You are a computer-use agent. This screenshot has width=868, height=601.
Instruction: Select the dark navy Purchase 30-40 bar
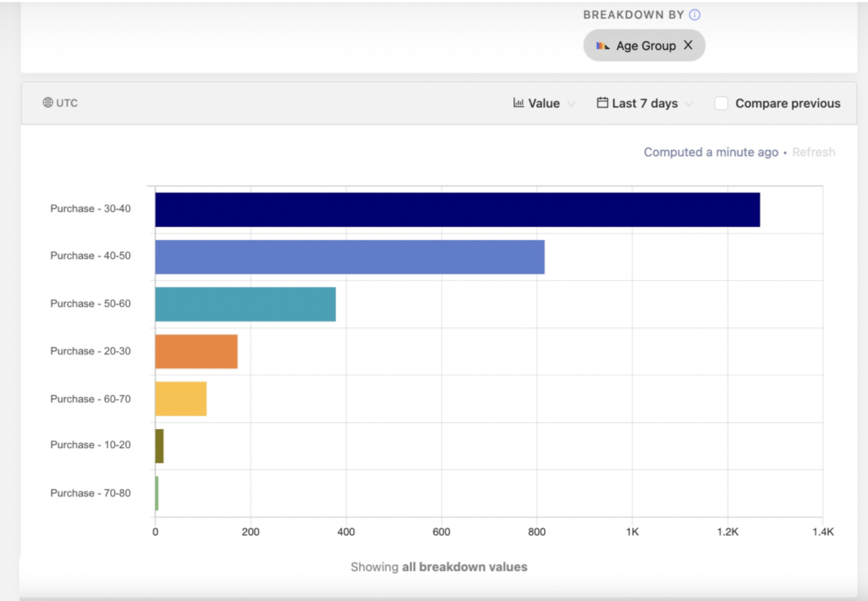(457, 210)
